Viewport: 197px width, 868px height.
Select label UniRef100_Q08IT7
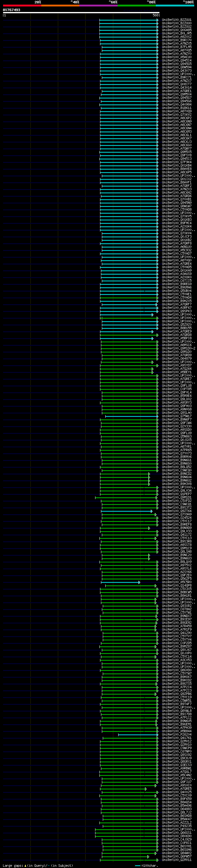click(x=176, y=84)
